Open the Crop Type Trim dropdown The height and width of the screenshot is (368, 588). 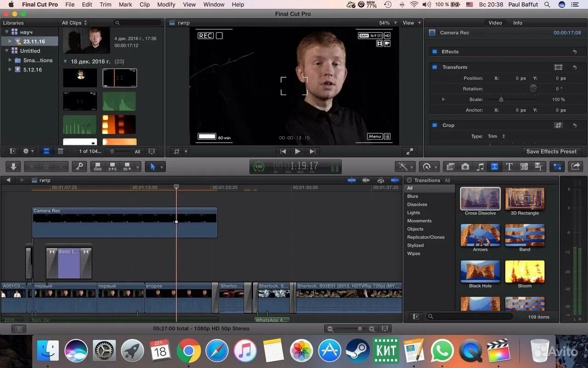tap(497, 136)
